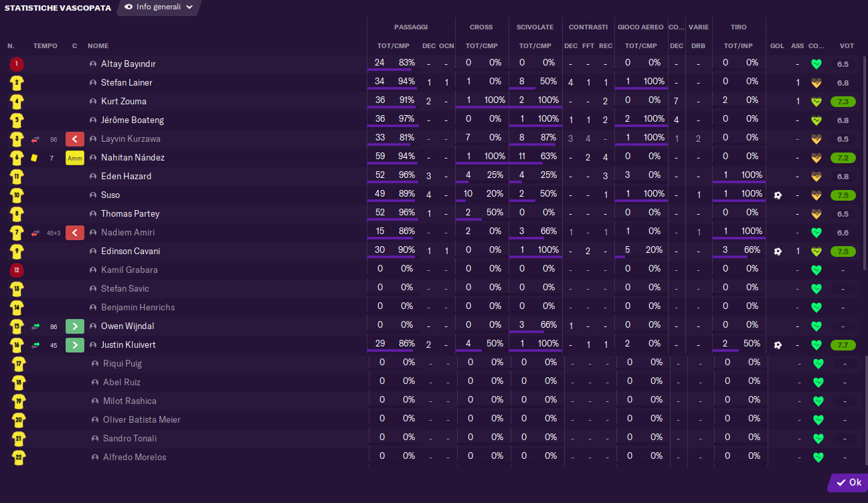Sort by the ASS column header
Screen dimensions: 868x503
click(x=797, y=46)
